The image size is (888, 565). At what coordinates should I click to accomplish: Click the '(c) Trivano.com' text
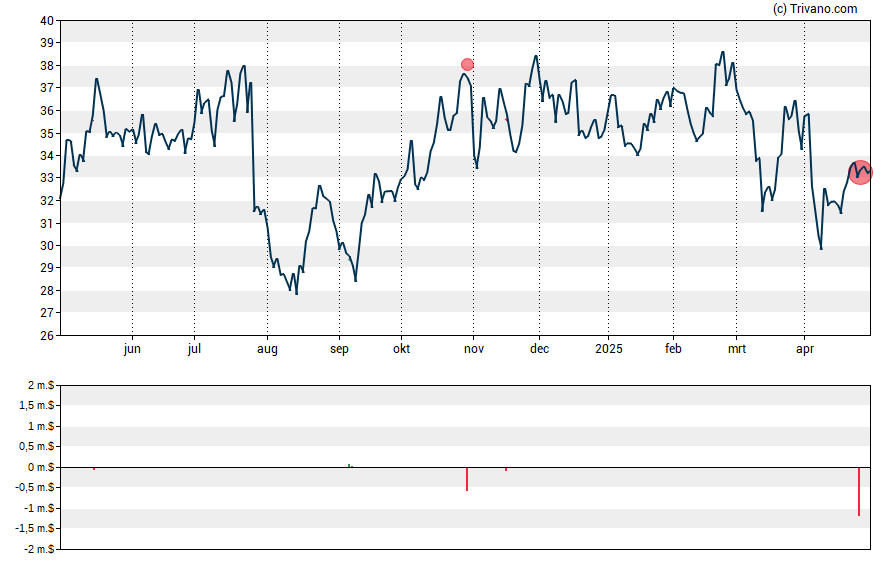[815, 8]
